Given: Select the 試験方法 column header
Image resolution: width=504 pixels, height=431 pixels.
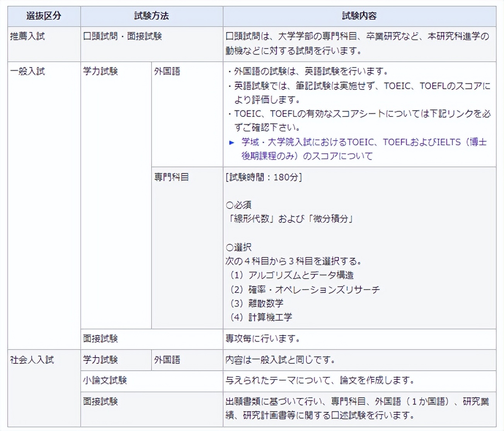Looking at the screenshot, I should pos(151,16).
